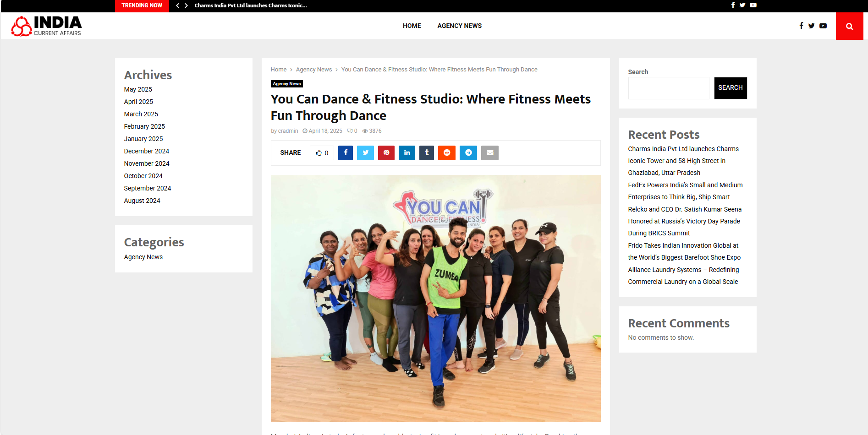Open March 2025 archive

(141, 114)
